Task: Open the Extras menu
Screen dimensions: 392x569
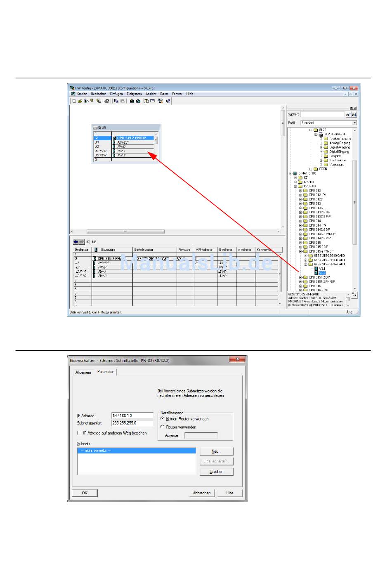Action: pos(164,94)
